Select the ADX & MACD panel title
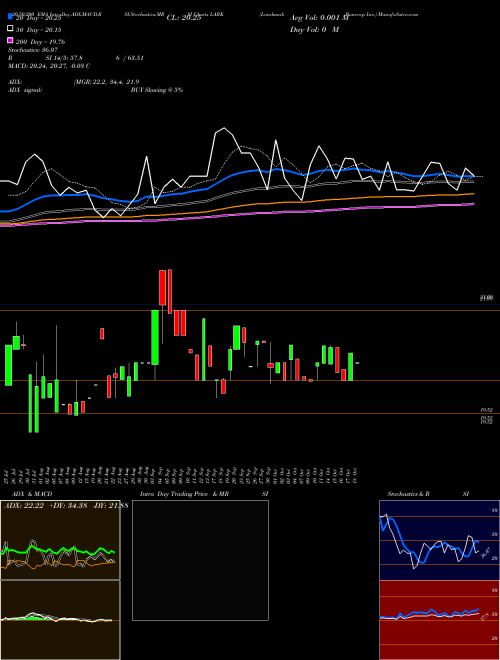 pyautogui.click(x=32, y=494)
